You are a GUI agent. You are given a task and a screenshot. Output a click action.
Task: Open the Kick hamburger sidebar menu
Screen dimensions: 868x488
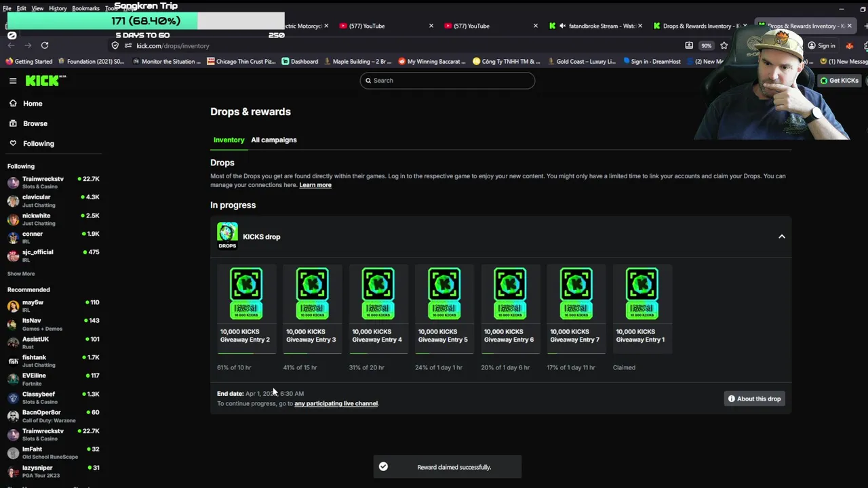pyautogui.click(x=13, y=81)
